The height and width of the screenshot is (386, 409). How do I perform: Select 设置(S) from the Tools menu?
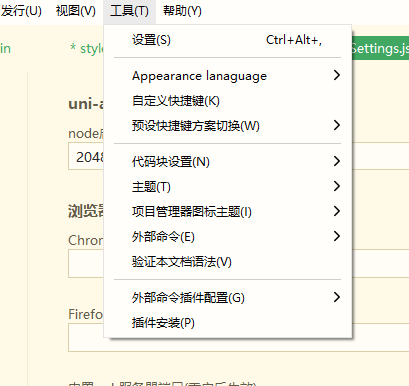[227, 40]
